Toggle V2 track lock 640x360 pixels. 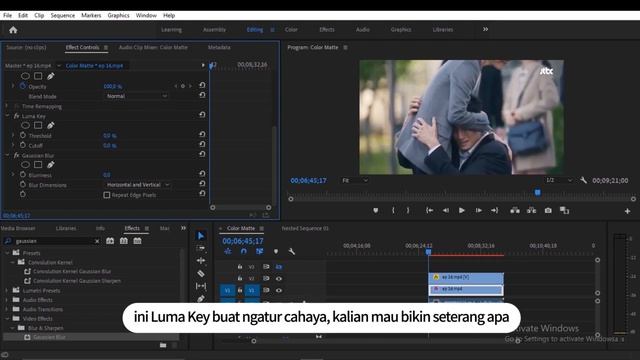coord(240,278)
